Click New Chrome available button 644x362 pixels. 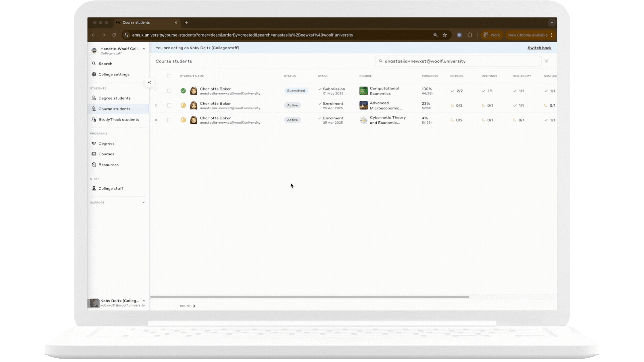(x=528, y=35)
